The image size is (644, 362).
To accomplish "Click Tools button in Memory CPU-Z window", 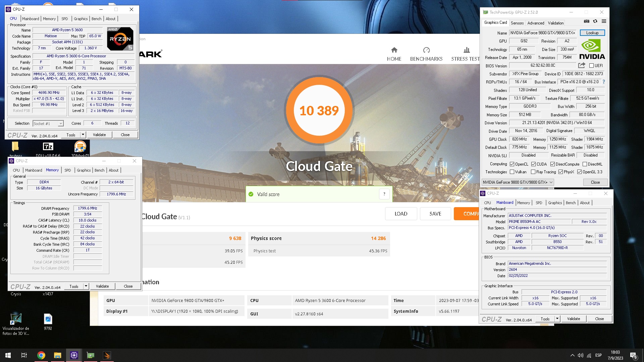I will (x=74, y=286).
